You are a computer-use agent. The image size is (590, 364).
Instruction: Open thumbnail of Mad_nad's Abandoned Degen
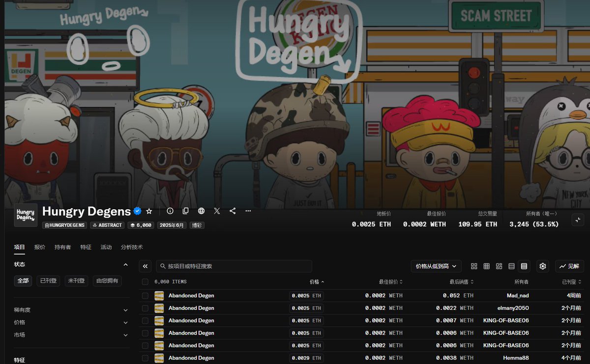[x=159, y=296]
